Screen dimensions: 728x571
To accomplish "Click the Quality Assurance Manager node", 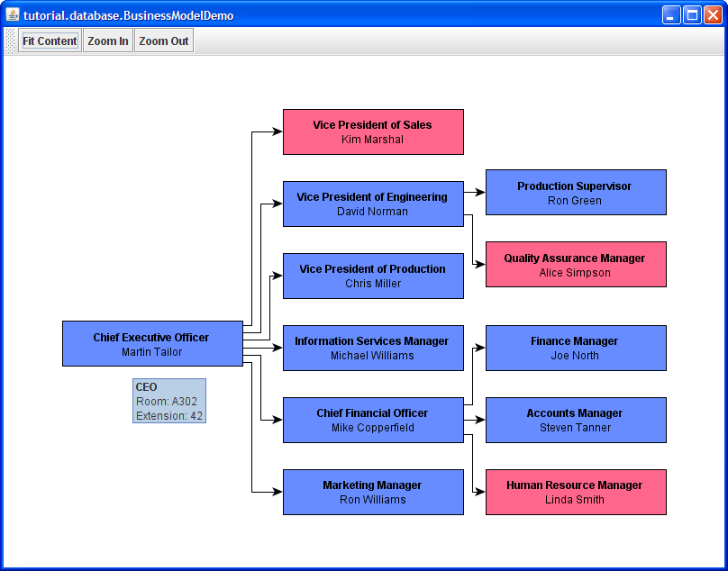I will (x=576, y=265).
